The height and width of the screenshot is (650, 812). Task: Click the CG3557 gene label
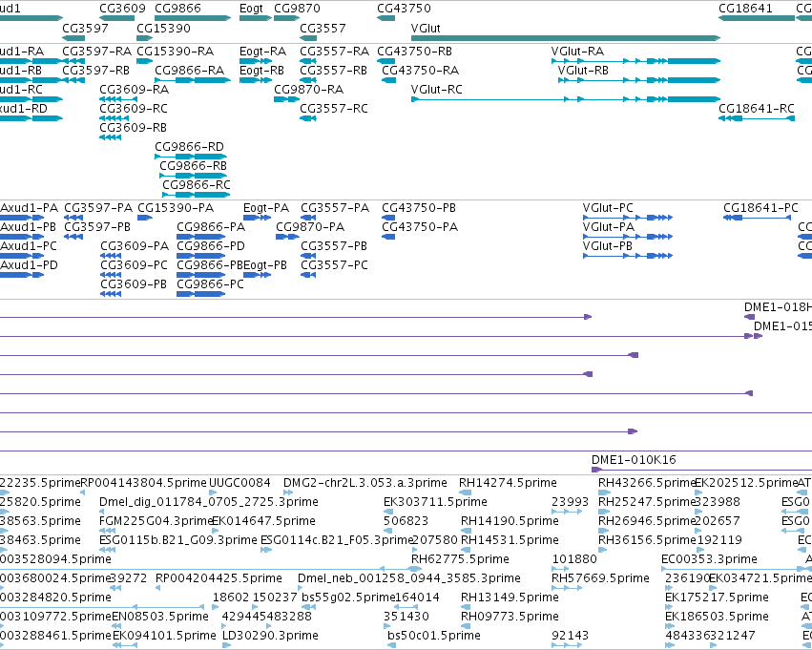tap(323, 28)
